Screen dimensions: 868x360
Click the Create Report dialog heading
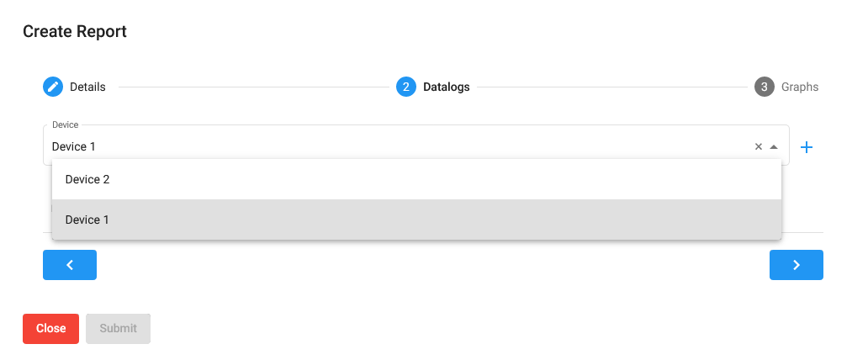[75, 32]
